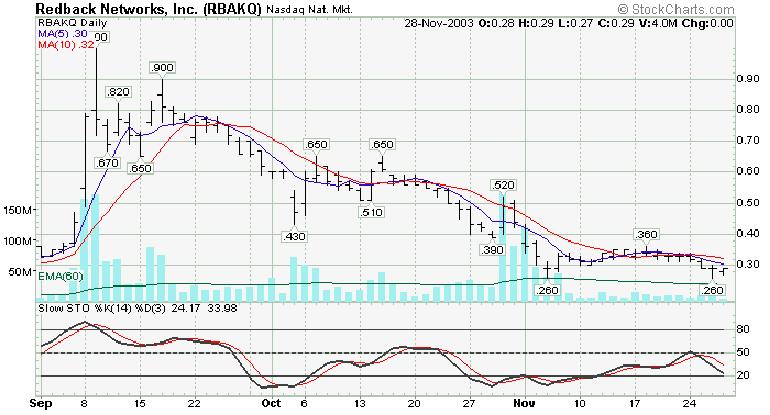Click the .650 high callout near Oct 6
Viewport: 770px width, 415px height.
coord(316,144)
